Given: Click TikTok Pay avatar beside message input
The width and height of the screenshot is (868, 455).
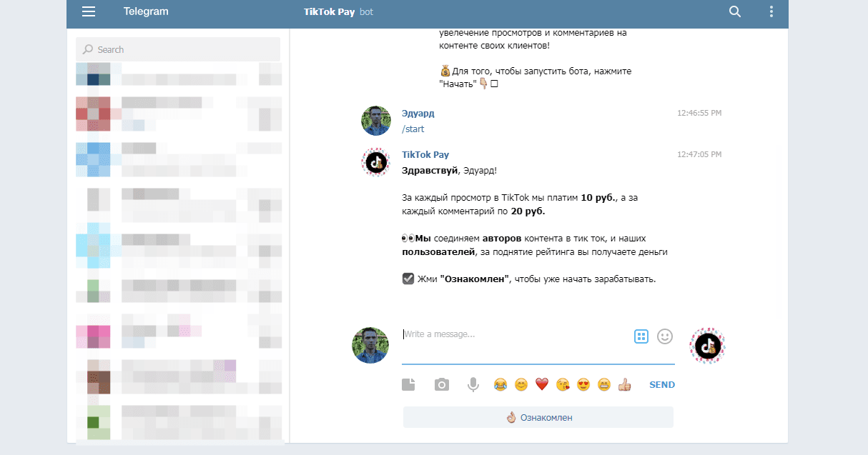Looking at the screenshot, I should pos(707,346).
